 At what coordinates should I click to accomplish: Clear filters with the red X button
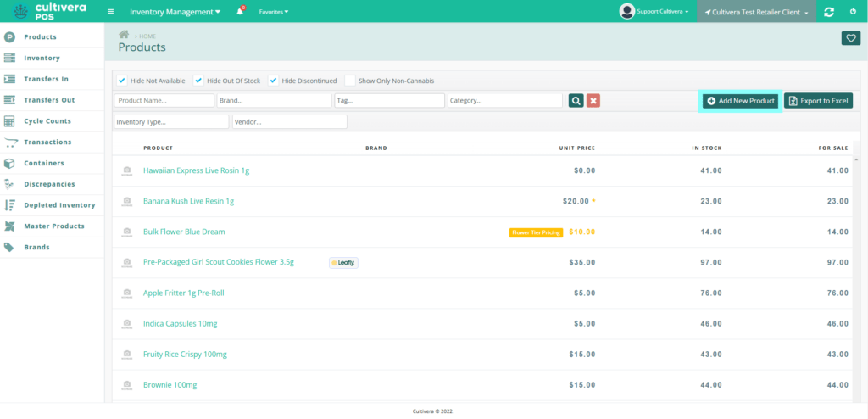click(x=593, y=101)
